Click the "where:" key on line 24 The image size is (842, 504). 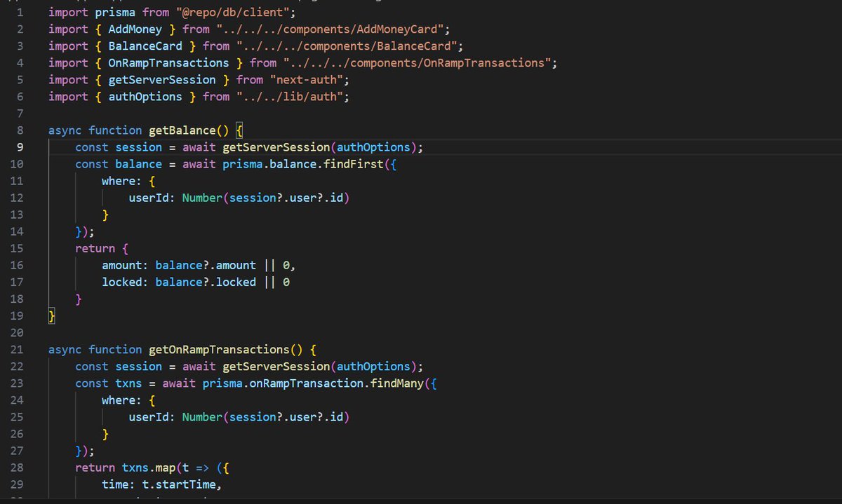click(122, 400)
